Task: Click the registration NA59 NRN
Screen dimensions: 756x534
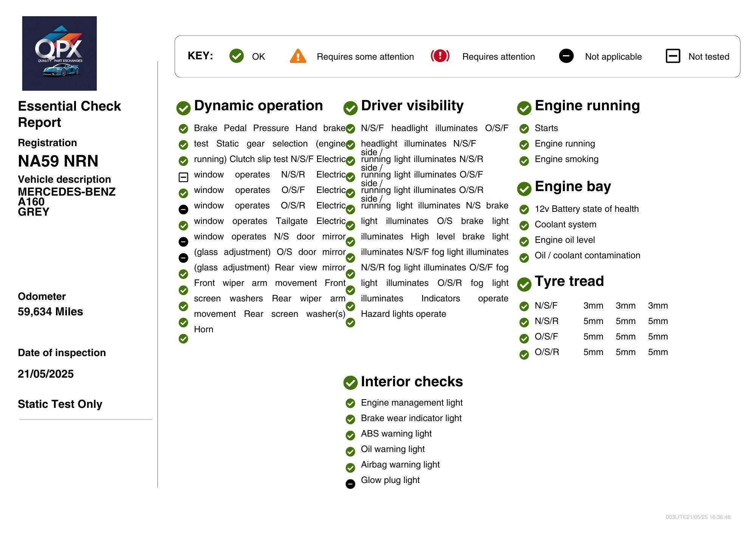Action: pos(58,161)
